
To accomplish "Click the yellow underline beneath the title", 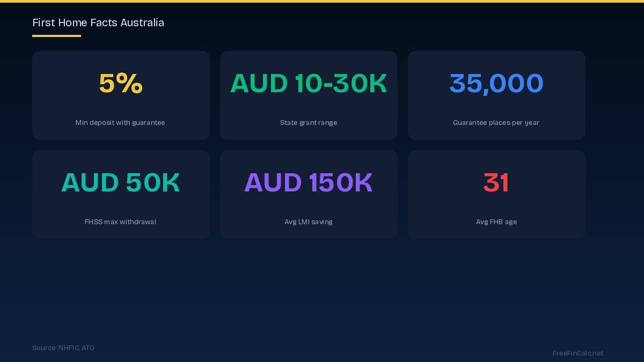I will 56,36.
